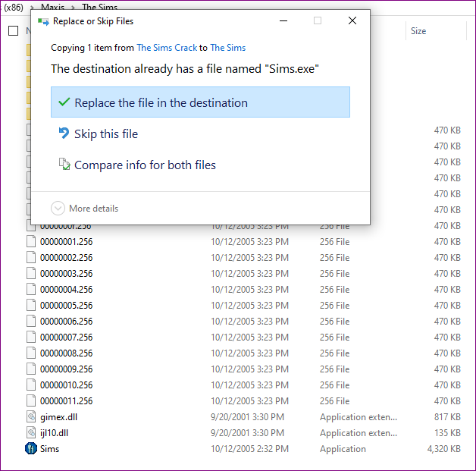
Task: Click the gimex.dll file icon
Action: coord(31,416)
